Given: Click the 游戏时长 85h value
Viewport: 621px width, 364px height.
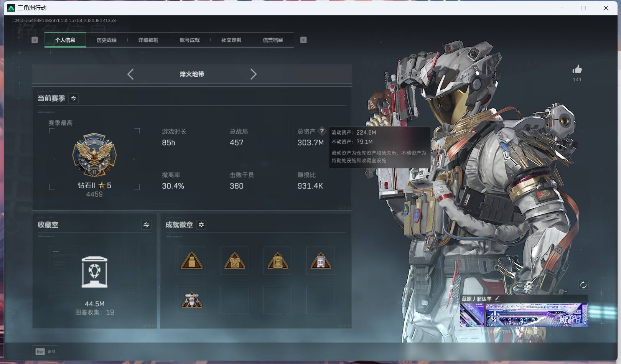Looking at the screenshot, I should point(168,143).
